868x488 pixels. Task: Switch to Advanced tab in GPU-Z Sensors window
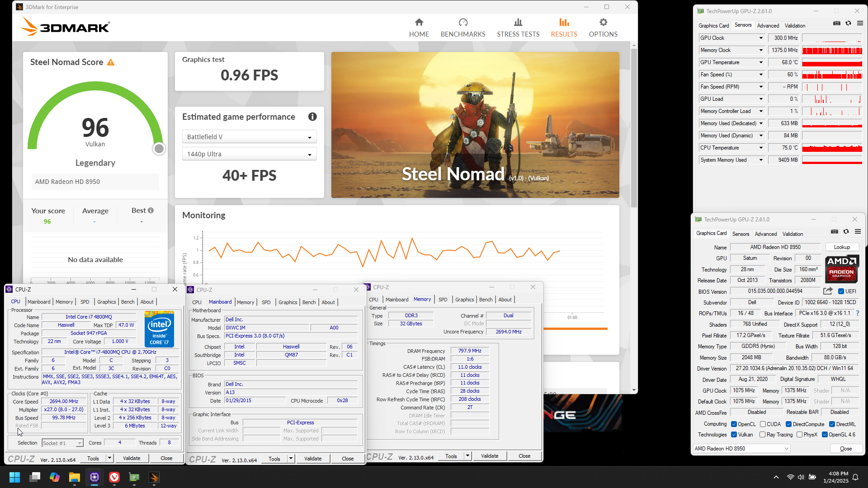coord(768,26)
